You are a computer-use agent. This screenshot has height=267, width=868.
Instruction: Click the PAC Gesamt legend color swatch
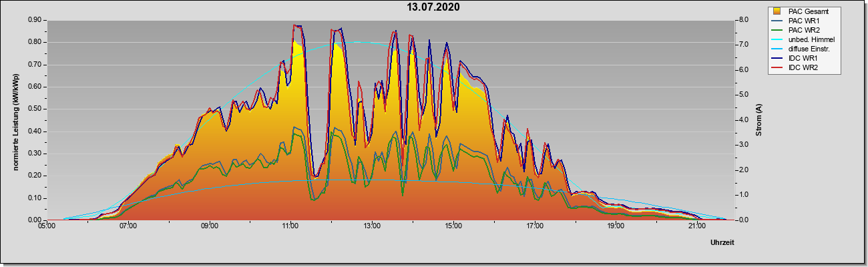(777, 11)
